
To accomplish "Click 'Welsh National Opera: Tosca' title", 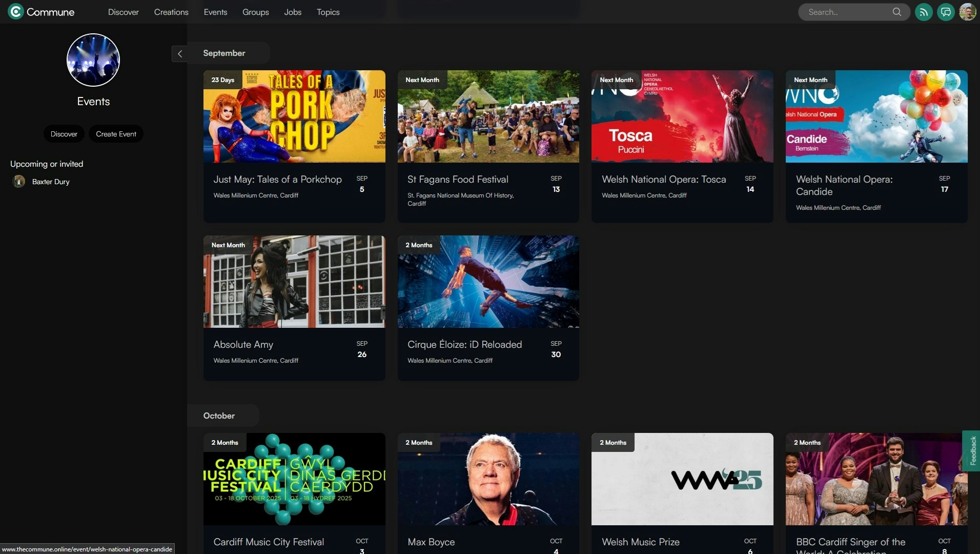I will (664, 180).
